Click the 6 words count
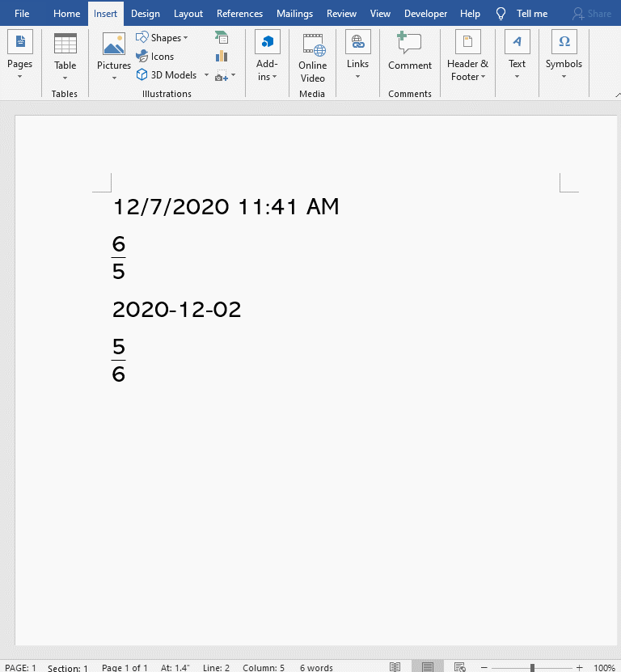The image size is (621, 672). click(x=316, y=667)
